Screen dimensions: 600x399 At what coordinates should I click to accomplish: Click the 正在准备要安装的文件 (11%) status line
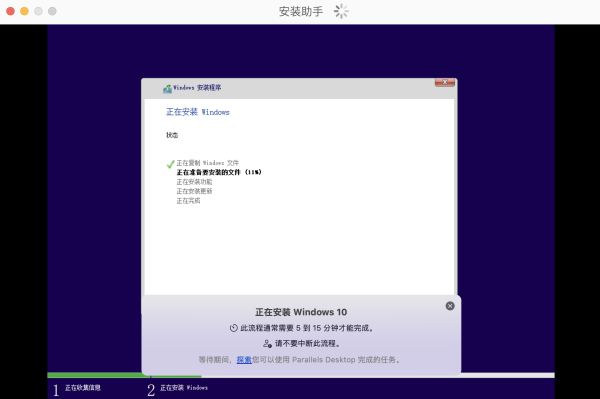click(x=219, y=172)
